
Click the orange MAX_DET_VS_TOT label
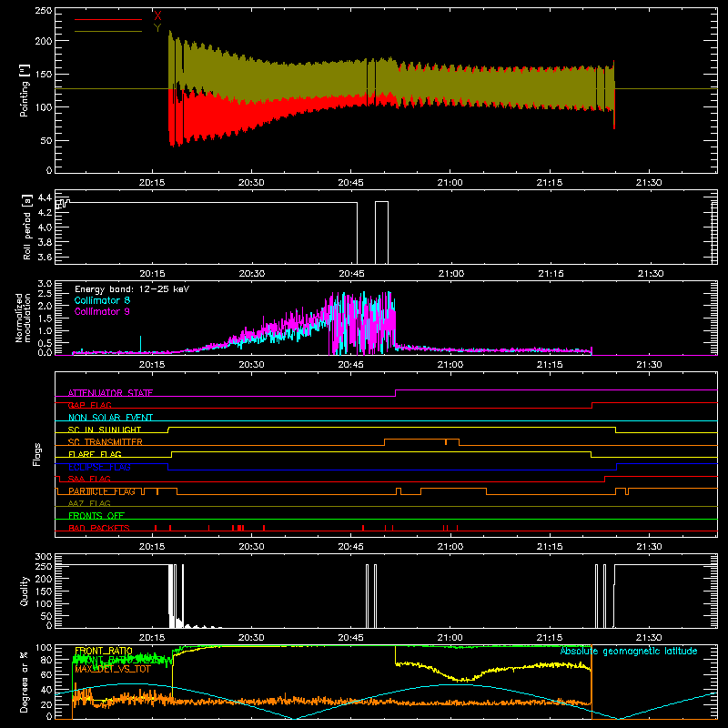113,669
